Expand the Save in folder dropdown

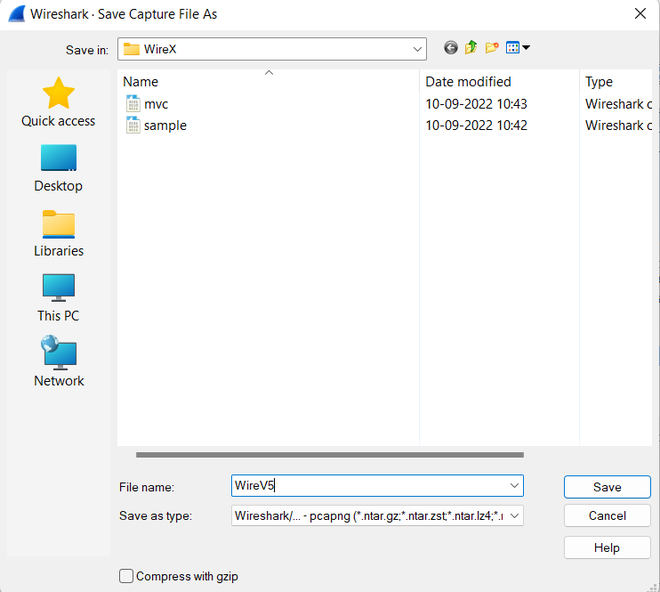[417, 49]
